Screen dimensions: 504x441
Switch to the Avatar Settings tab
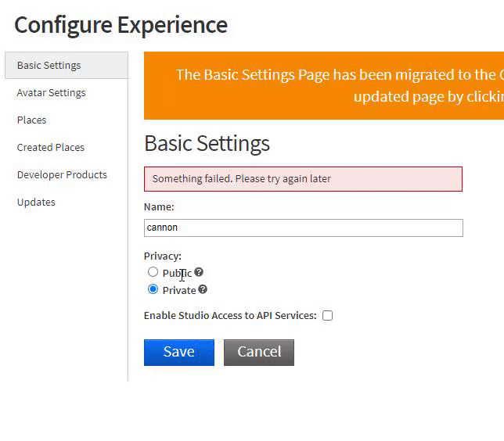point(52,93)
